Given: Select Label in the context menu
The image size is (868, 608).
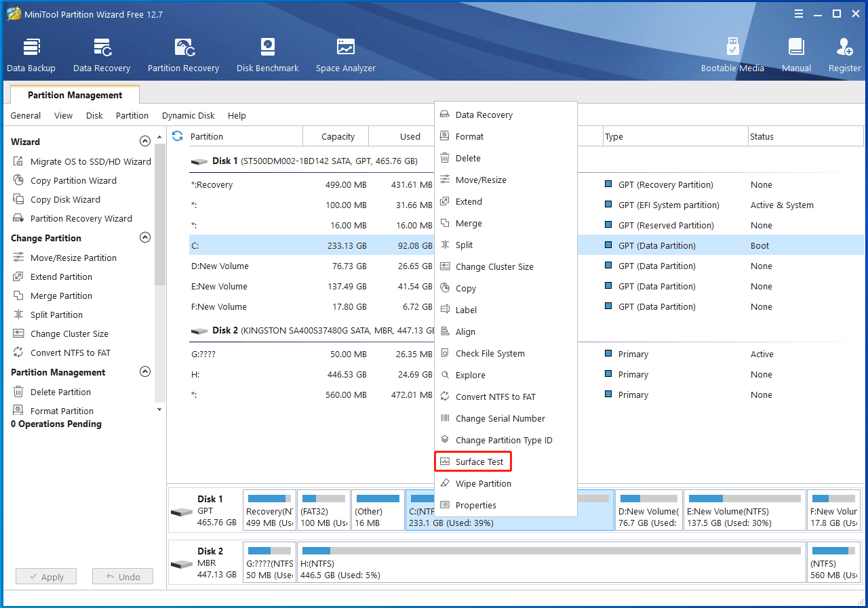Looking at the screenshot, I should (505, 310).
